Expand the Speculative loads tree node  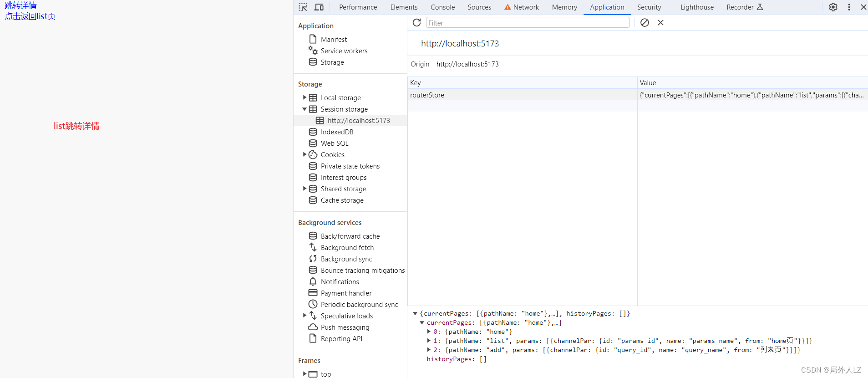click(x=305, y=315)
